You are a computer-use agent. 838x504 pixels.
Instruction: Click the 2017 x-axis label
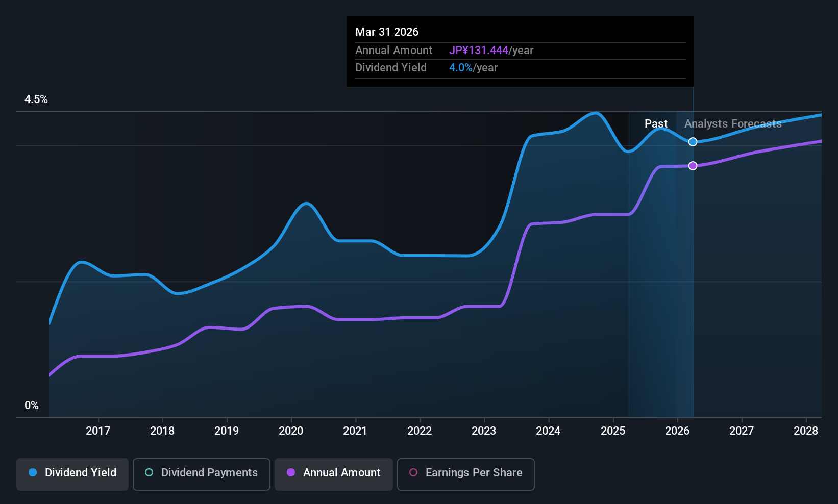pos(98,431)
